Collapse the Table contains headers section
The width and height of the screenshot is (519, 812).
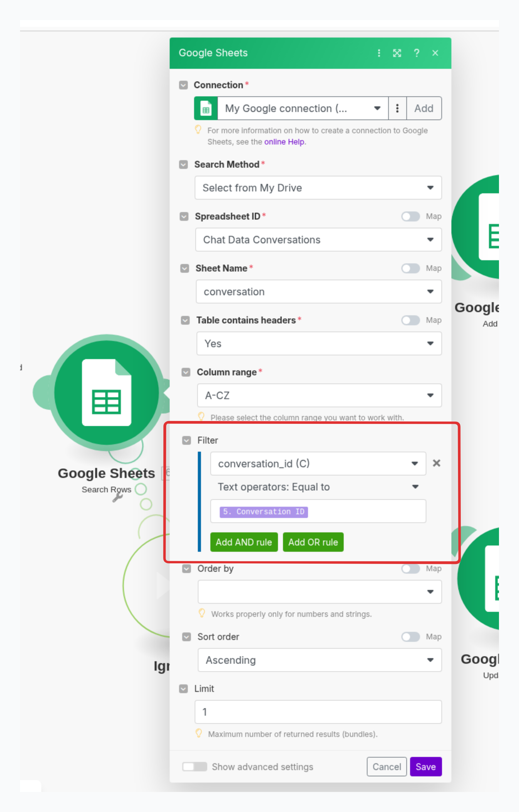click(185, 320)
